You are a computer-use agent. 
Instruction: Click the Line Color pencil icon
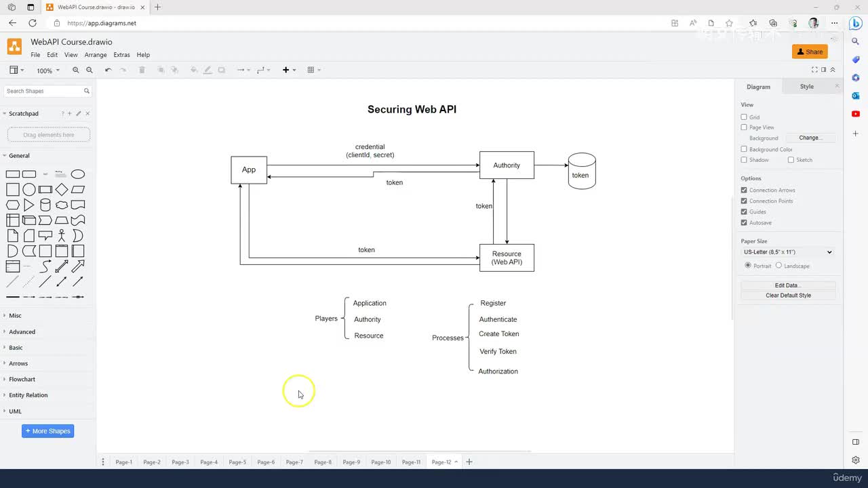pyautogui.click(x=208, y=70)
